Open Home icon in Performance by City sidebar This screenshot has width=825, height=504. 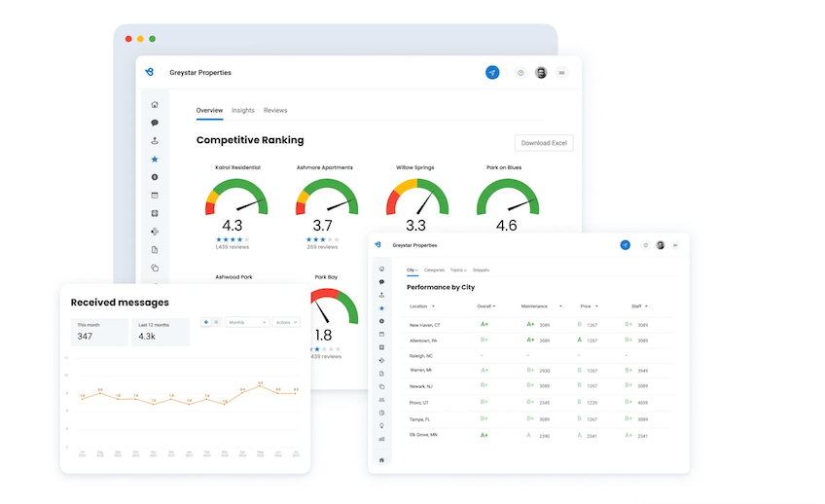pos(381,269)
